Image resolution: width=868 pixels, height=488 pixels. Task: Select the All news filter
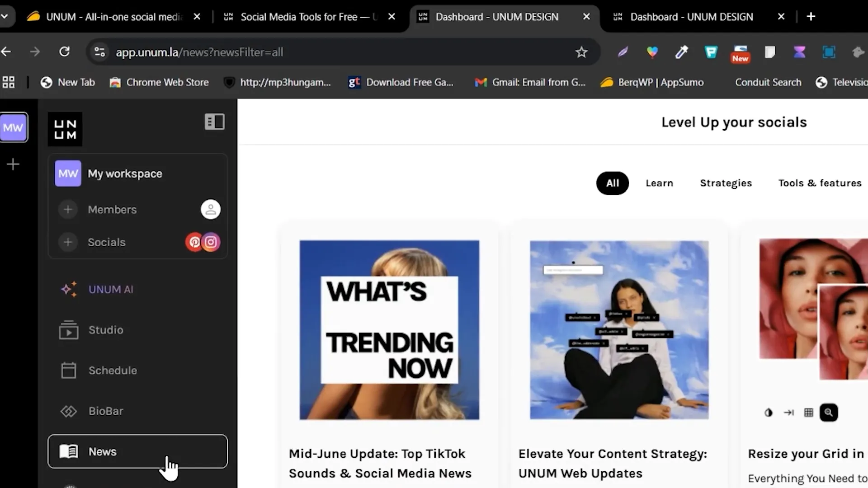(612, 183)
